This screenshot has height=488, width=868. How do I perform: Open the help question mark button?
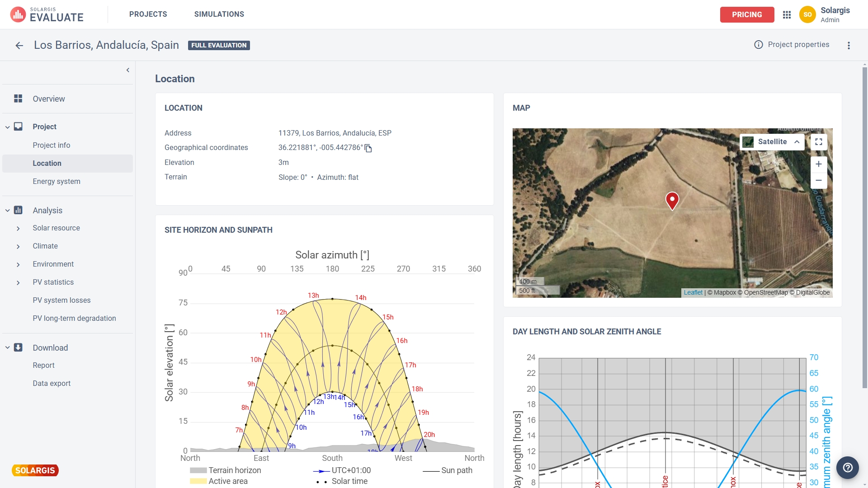(848, 468)
